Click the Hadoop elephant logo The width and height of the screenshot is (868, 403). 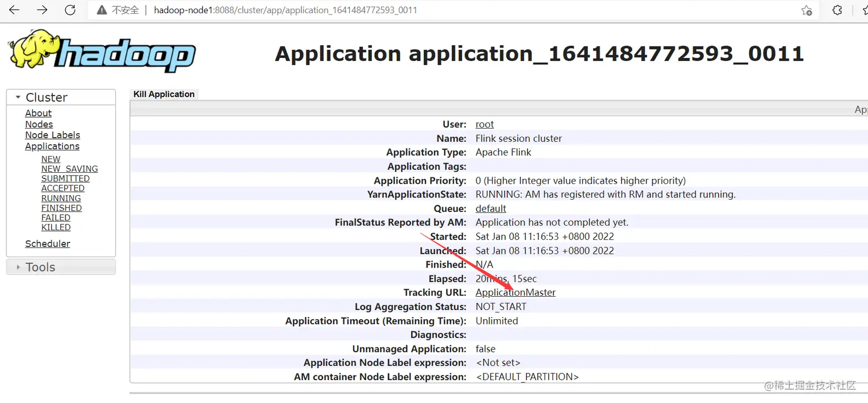pos(102,52)
